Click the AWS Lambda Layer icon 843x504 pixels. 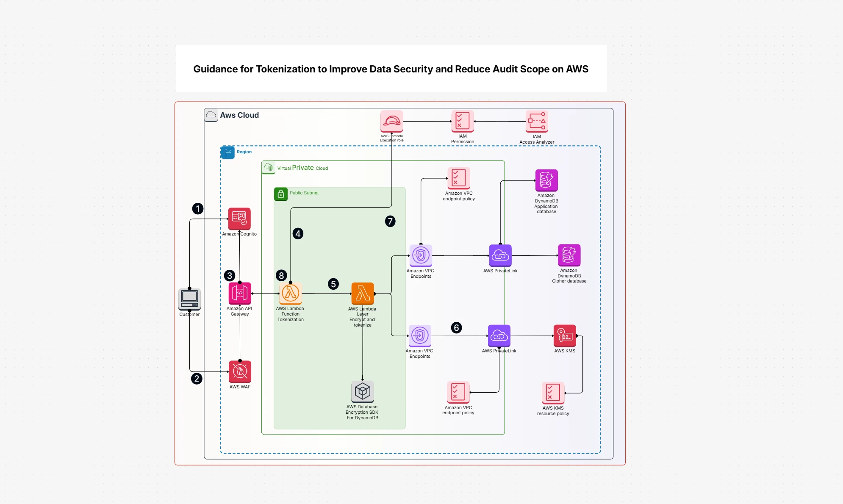[363, 294]
